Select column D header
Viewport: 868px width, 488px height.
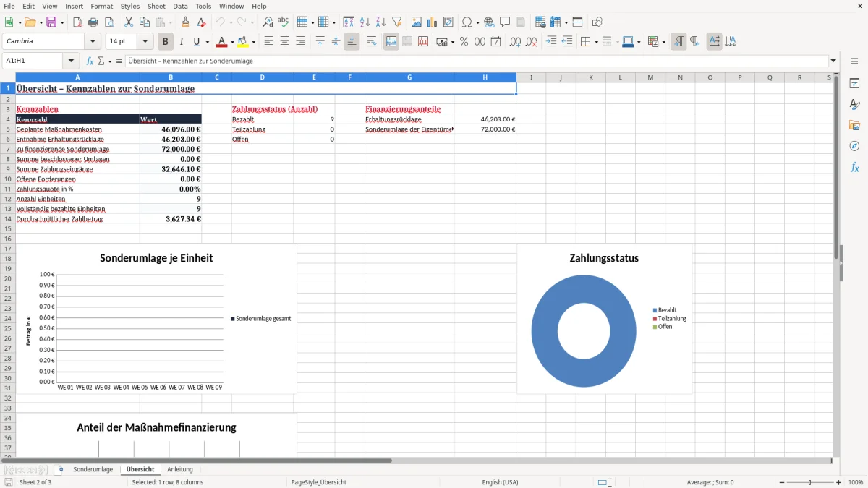click(x=262, y=77)
